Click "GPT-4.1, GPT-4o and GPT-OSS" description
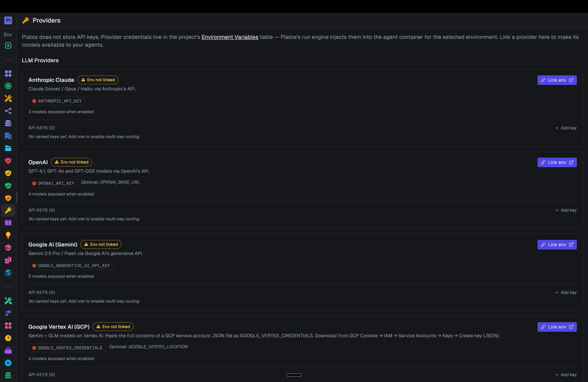588x382 pixels. point(89,171)
